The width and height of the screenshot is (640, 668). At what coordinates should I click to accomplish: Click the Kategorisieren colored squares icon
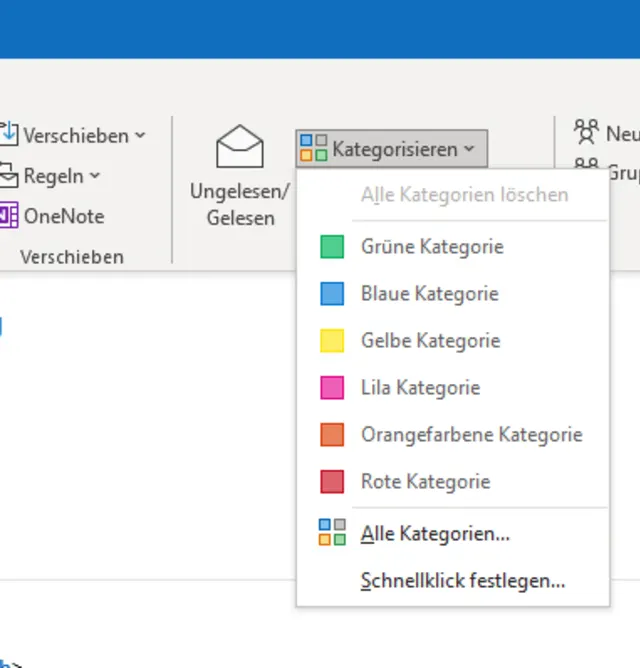click(x=313, y=149)
